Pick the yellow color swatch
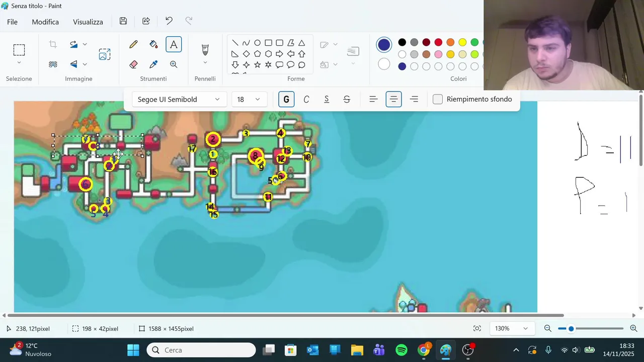Image resolution: width=644 pixels, height=362 pixels. coord(462,42)
